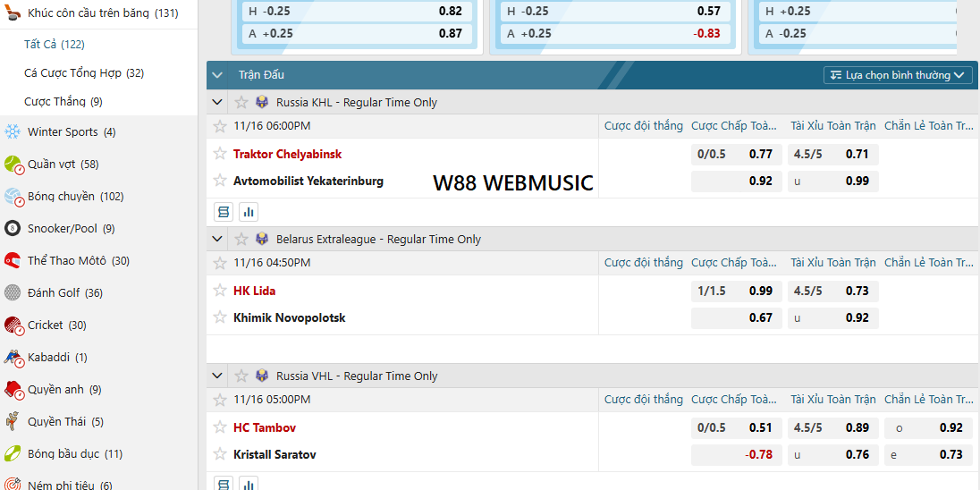The height and width of the screenshot is (490, 980).
Task: Bet on HC Tambov handicap odds 0.51
Action: (737, 428)
